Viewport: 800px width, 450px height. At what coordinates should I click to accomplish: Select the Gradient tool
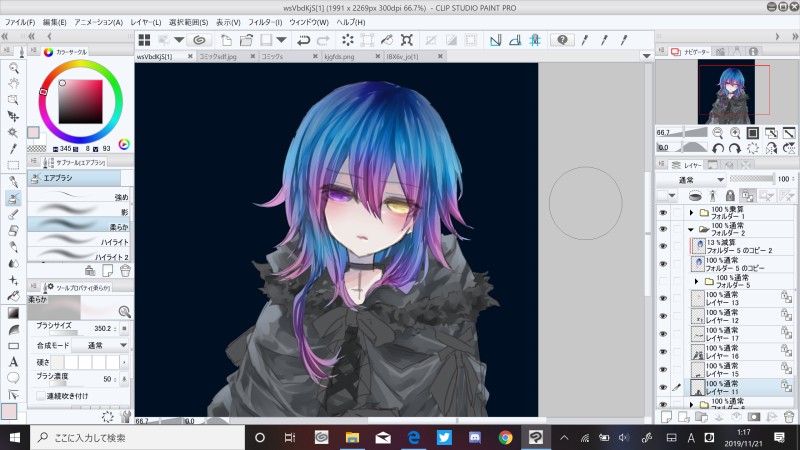click(14, 313)
